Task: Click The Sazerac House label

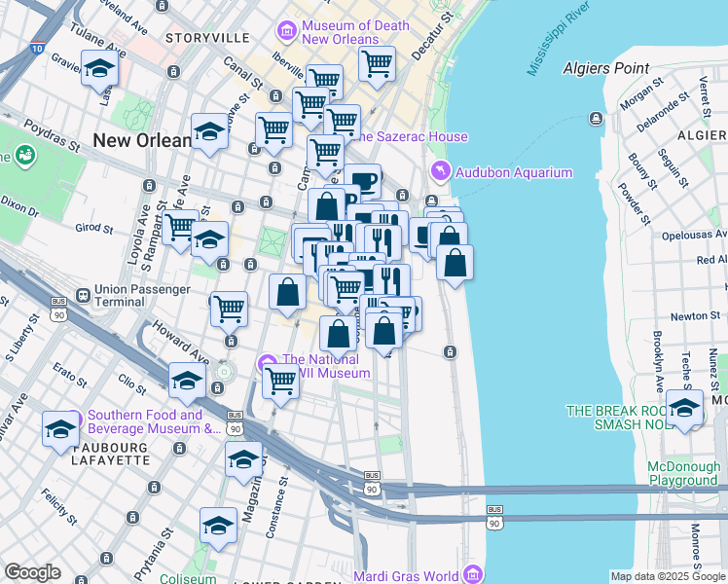Action: (411, 136)
